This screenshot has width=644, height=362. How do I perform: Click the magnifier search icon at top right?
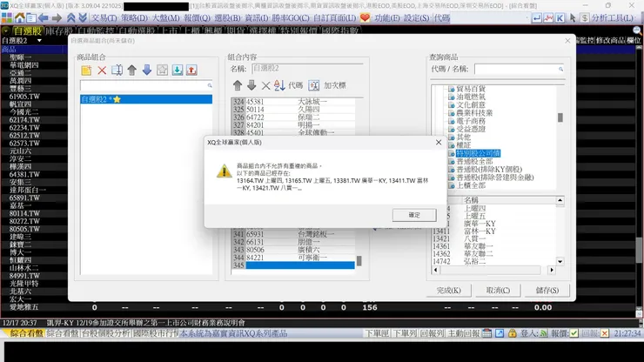pyautogui.click(x=637, y=30)
